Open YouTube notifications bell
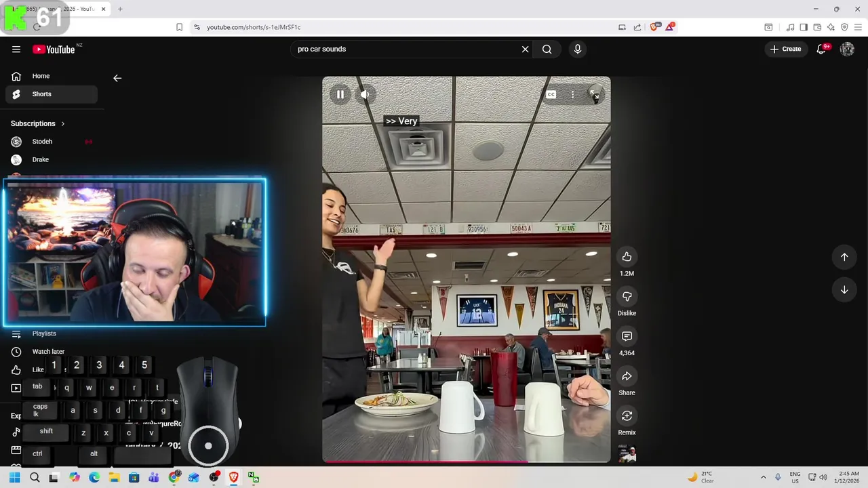The width and height of the screenshot is (868, 488). point(822,49)
